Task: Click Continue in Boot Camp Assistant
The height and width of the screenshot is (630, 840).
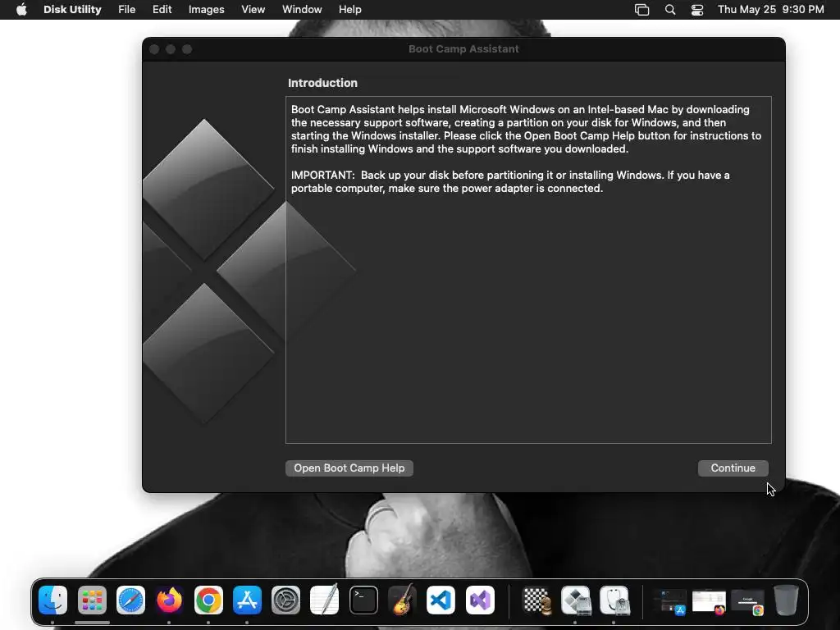Action: point(733,468)
